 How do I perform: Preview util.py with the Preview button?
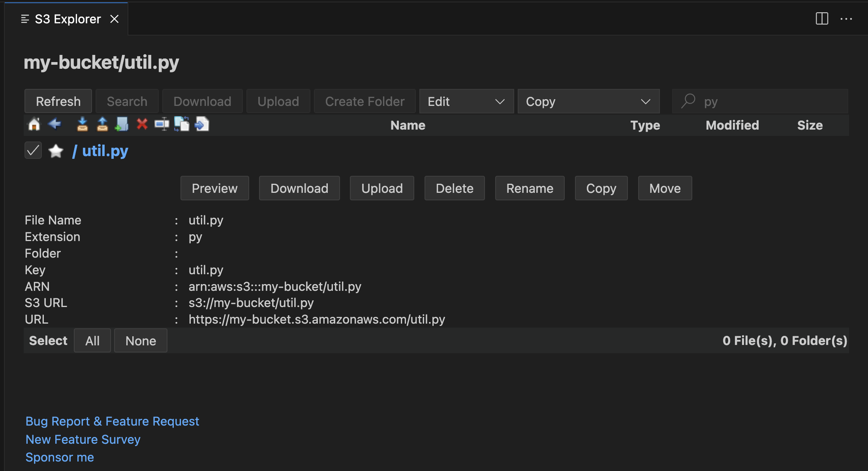pos(214,188)
